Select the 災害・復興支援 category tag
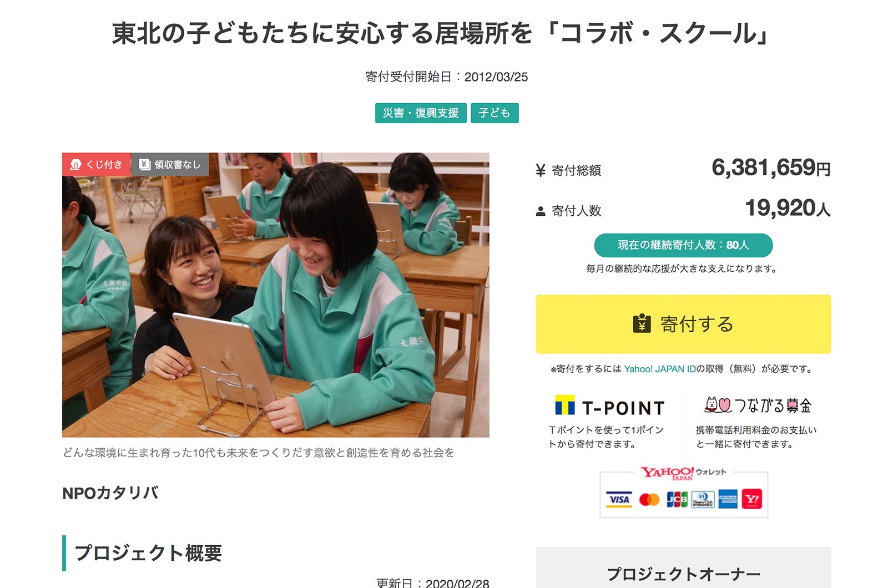 point(421,113)
